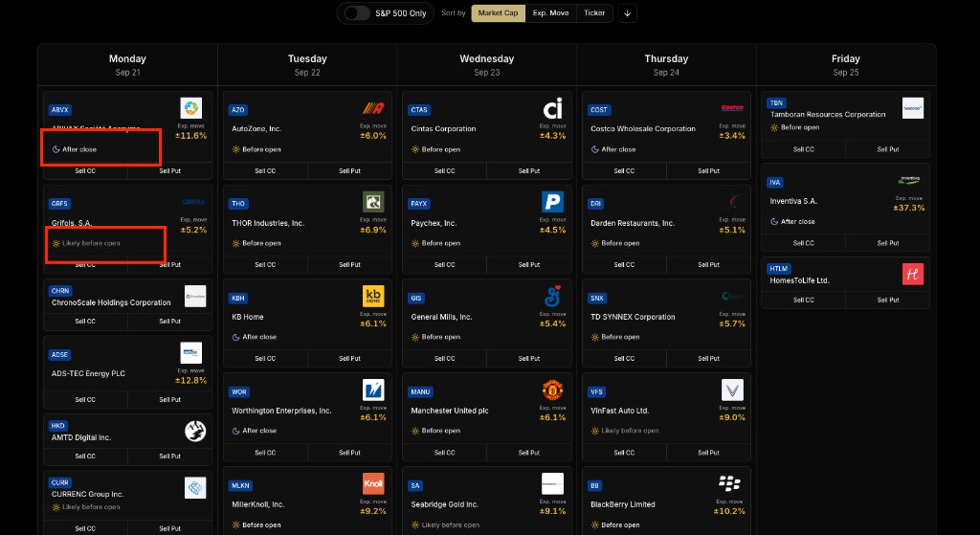Click the THOR Industries logo
Screen dimensions: 980x535
pos(373,202)
